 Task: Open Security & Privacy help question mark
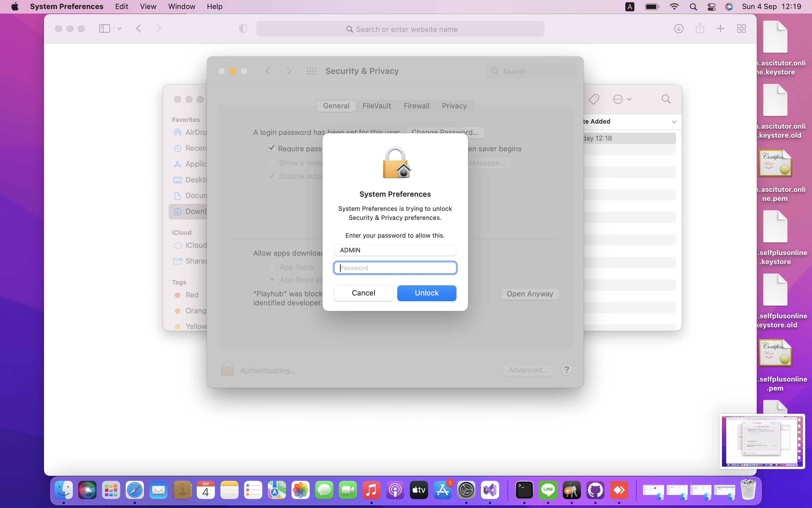pos(566,370)
